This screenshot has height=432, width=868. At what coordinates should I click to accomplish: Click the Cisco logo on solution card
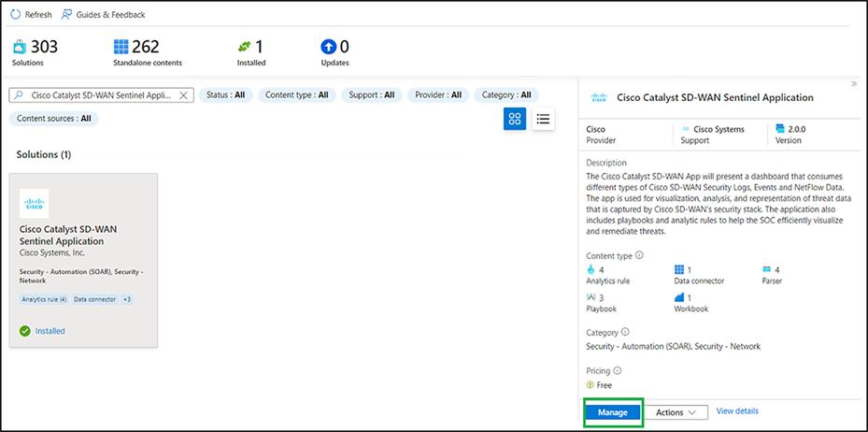coord(35,203)
